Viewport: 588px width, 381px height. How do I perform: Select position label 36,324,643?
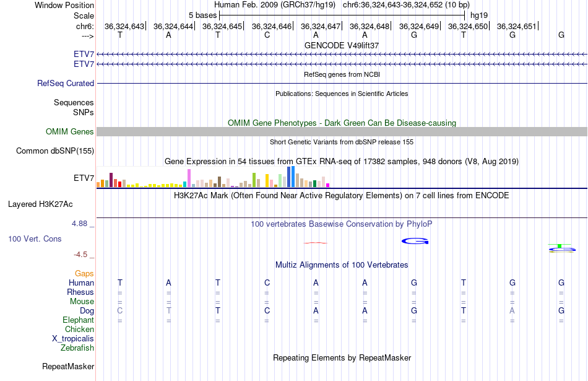[x=124, y=26]
